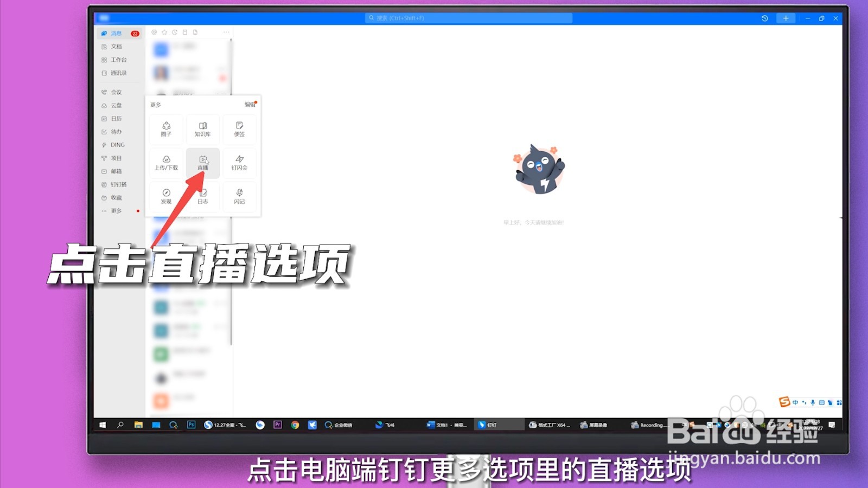Select 上传/下载 upload-download in More popup
Screen dimensions: 868x488
click(x=166, y=163)
